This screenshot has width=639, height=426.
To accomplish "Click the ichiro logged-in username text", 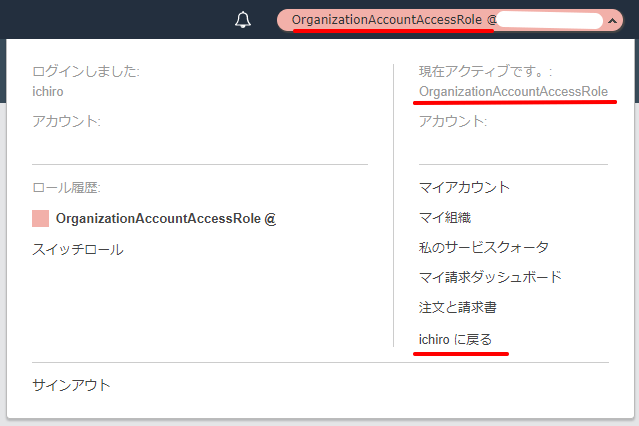I will click(x=48, y=91).
